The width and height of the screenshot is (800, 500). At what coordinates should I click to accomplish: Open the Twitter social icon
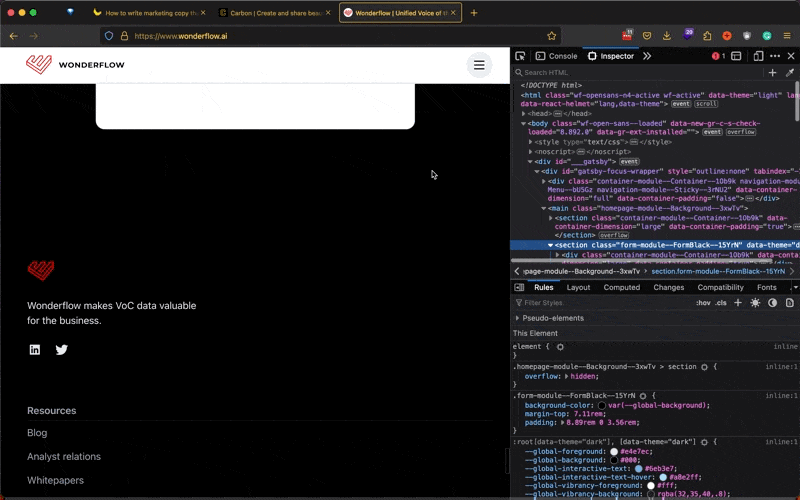(x=62, y=350)
